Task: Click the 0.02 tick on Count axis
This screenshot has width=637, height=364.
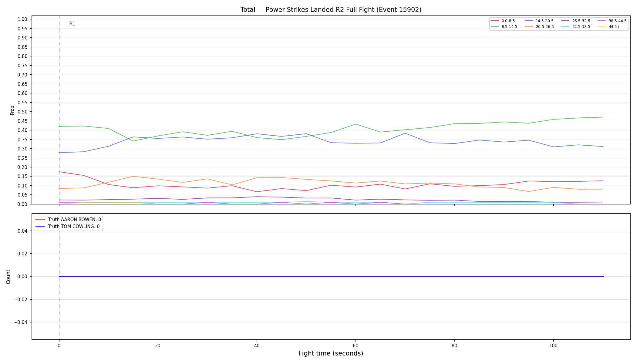Action: pyautogui.click(x=22, y=254)
